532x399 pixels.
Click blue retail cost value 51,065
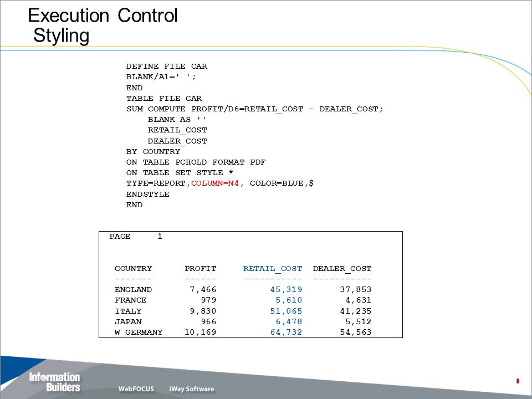(x=286, y=311)
